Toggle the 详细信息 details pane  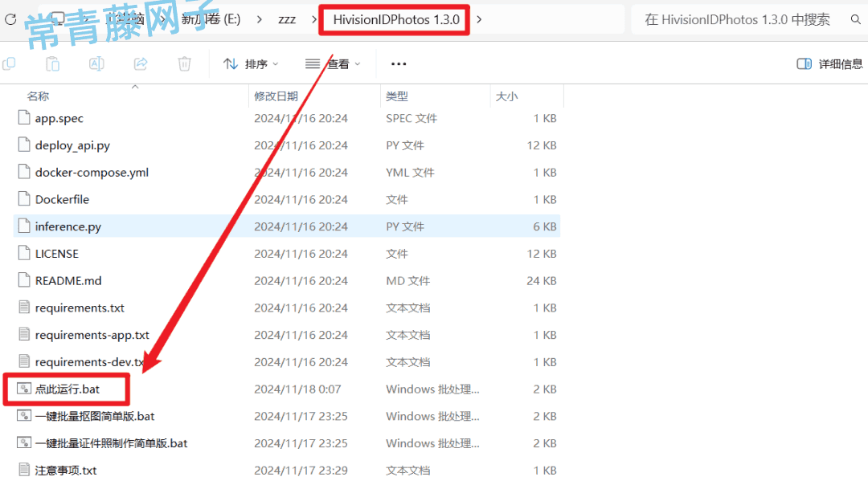tap(829, 64)
